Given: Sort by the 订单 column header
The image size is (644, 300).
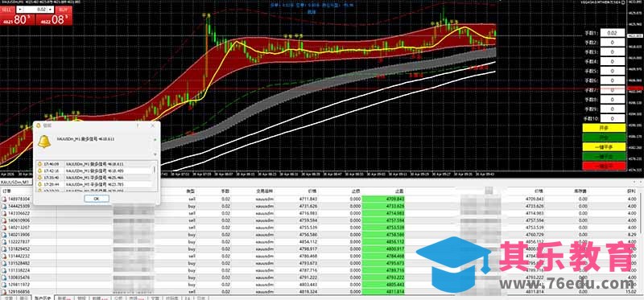Looking at the screenshot, I should tap(6, 191).
